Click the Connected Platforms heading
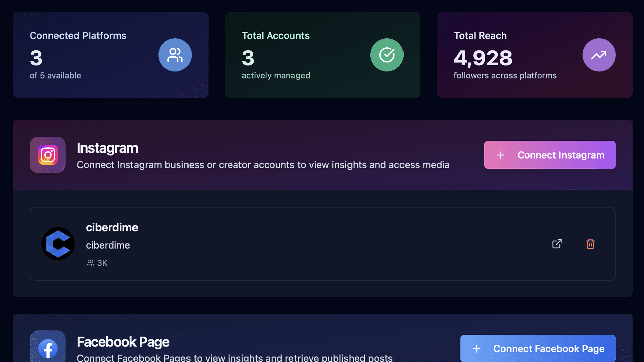This screenshot has height=362, width=644. tap(78, 36)
